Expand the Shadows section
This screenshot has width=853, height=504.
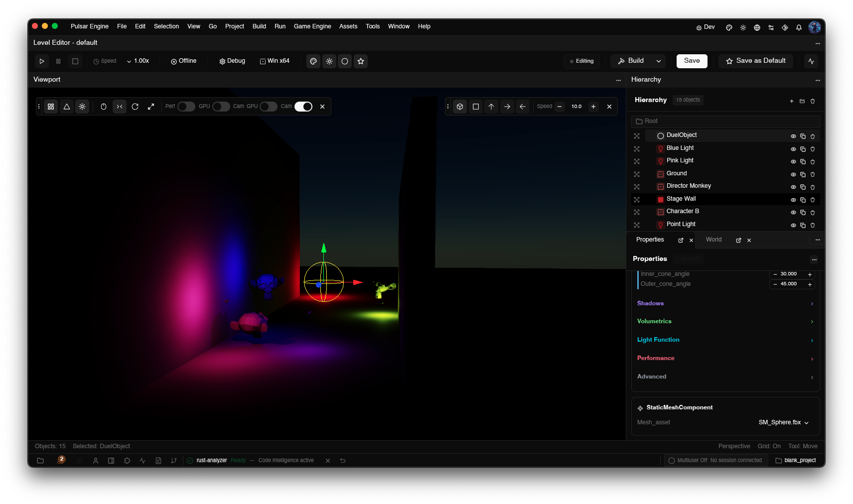point(725,303)
